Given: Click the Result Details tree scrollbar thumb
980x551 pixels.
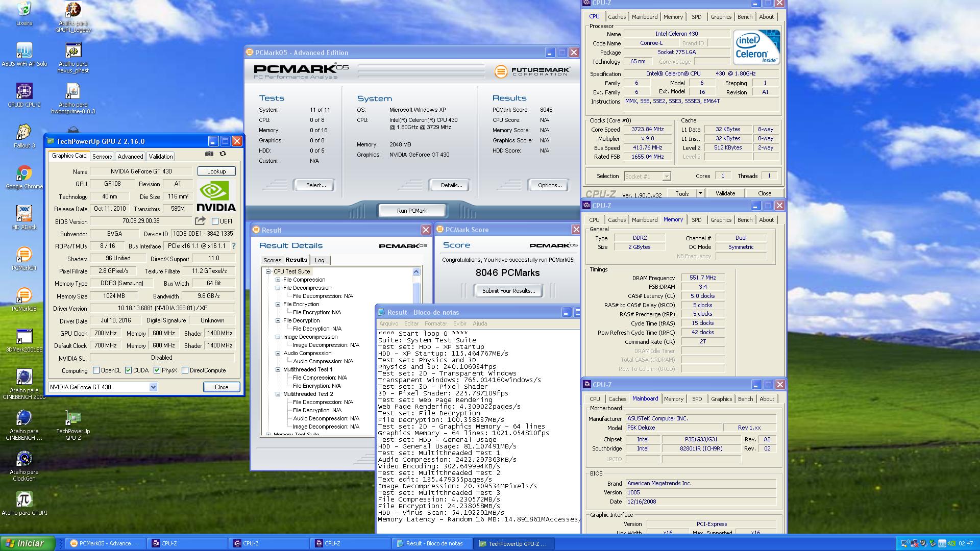Looking at the screenshot, I should click(x=416, y=294).
